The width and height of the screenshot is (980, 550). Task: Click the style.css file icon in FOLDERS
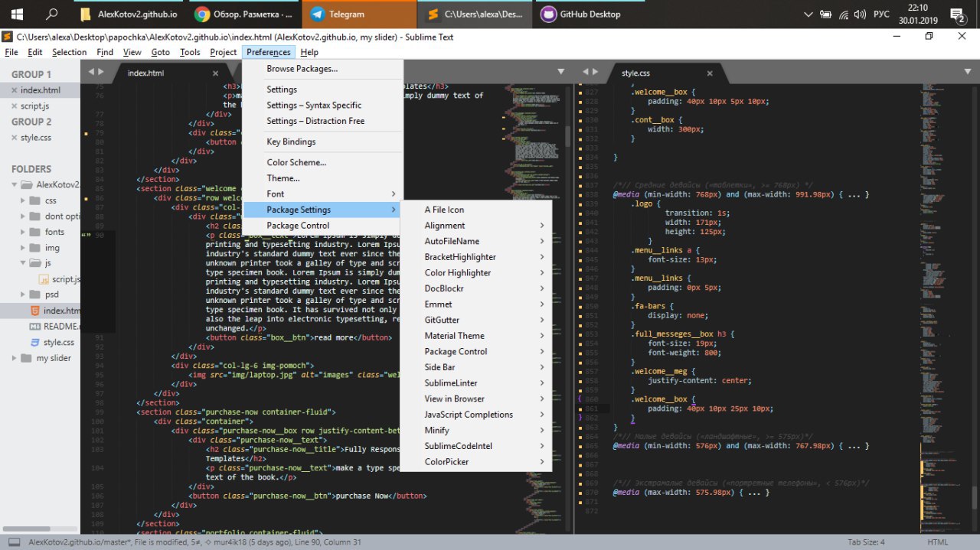[x=34, y=342]
